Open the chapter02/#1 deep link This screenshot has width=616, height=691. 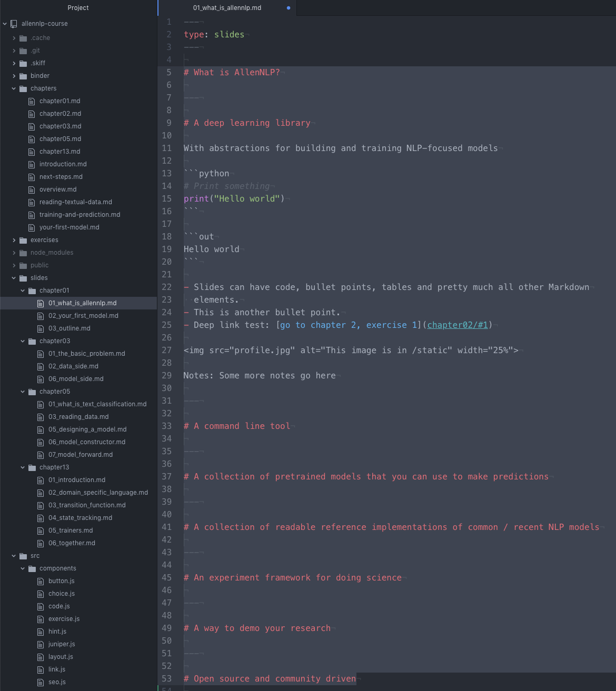[x=457, y=325]
